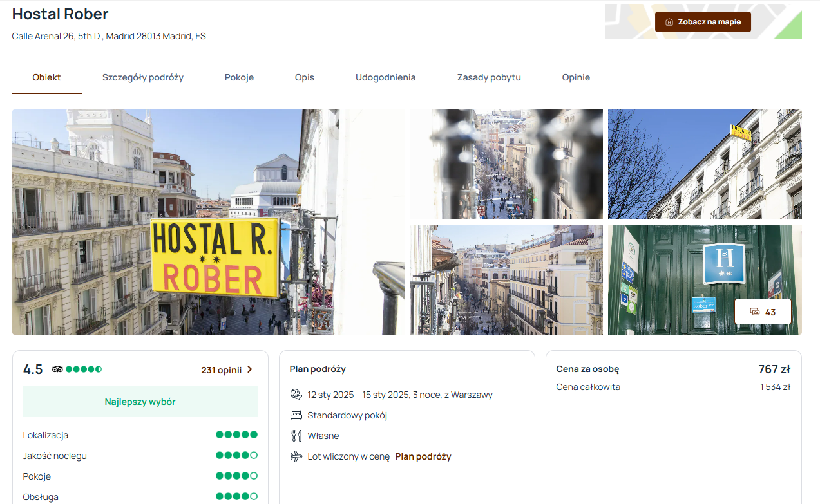View the photo of the hostel facade against blue sky
This screenshot has height=504, width=820.
(x=705, y=164)
